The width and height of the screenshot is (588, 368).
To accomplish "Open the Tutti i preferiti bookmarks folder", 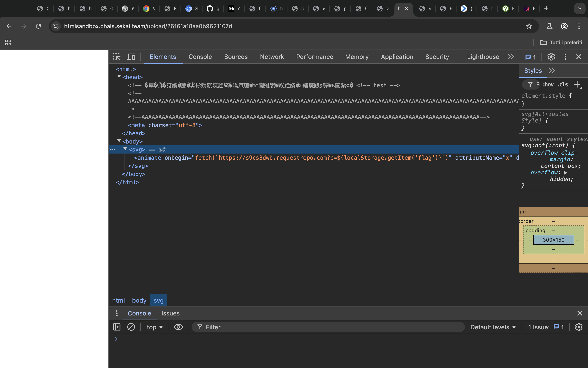I will (x=561, y=43).
